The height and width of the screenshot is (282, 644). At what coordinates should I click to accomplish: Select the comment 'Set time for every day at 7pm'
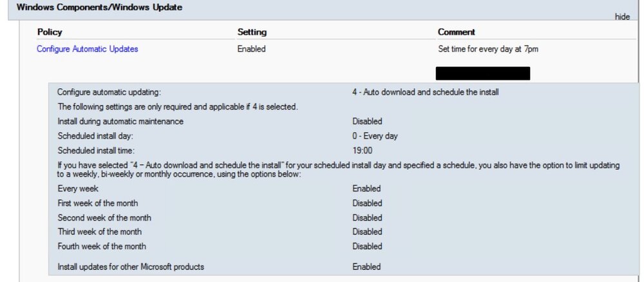tap(488, 50)
